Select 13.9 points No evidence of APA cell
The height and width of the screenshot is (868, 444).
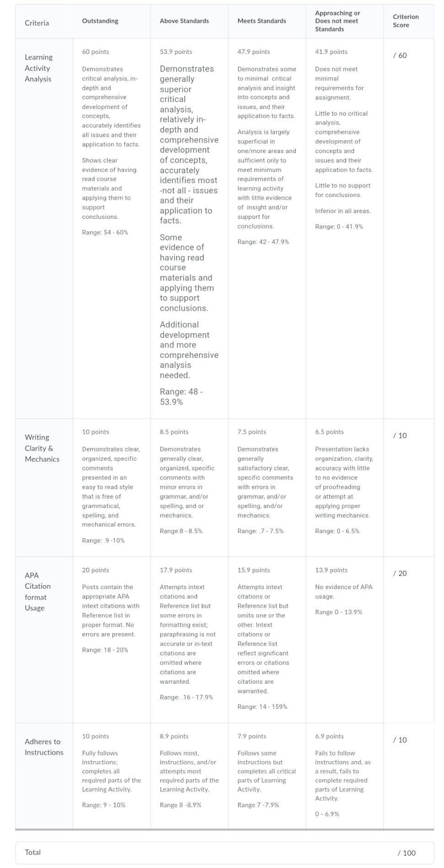coord(345,639)
